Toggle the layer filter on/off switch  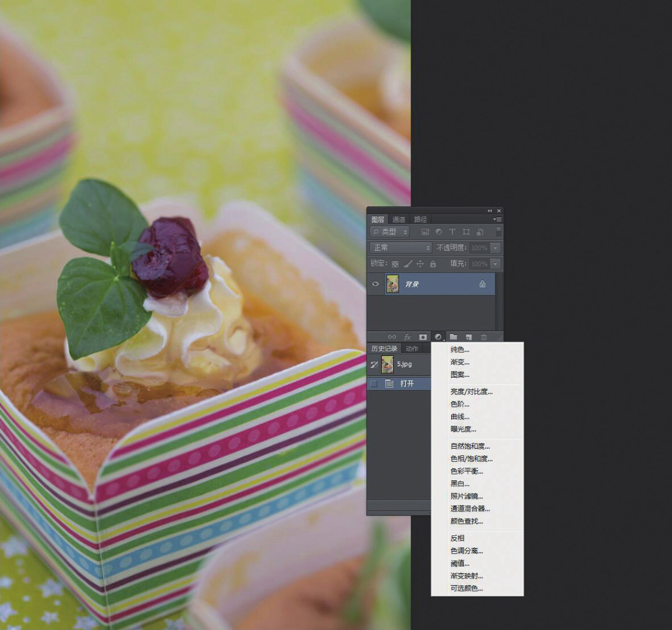coord(498,232)
